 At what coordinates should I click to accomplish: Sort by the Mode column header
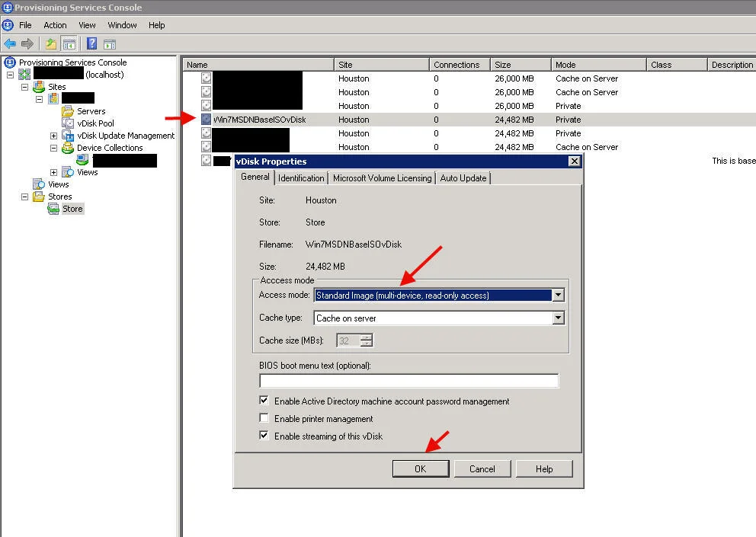pos(598,65)
